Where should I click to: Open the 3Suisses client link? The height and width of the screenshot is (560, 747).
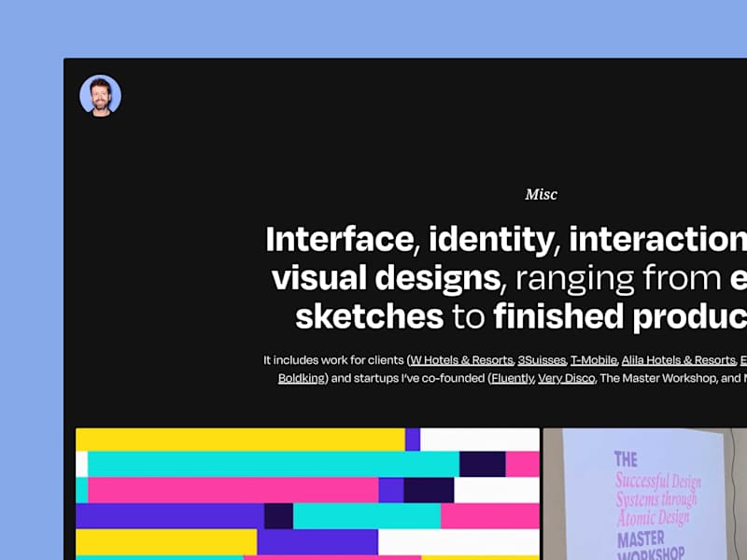click(x=542, y=360)
